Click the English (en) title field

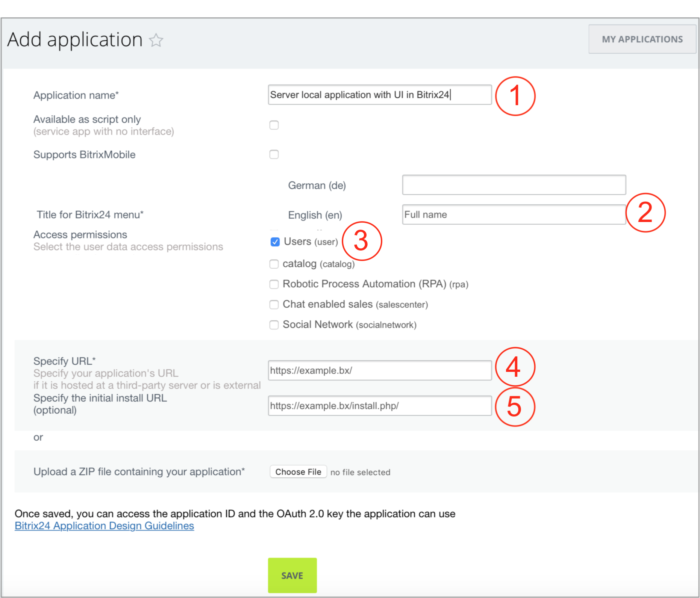click(x=514, y=214)
